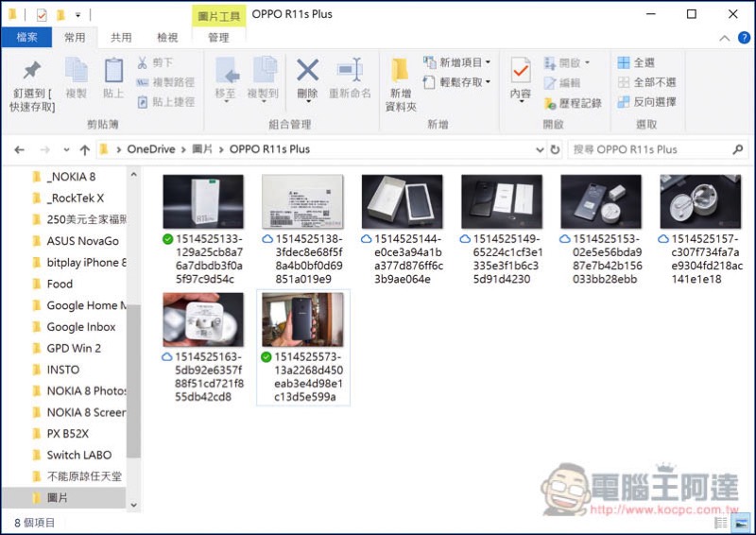Navigate back with the left arrow
This screenshot has height=535, width=756.
coord(19,150)
